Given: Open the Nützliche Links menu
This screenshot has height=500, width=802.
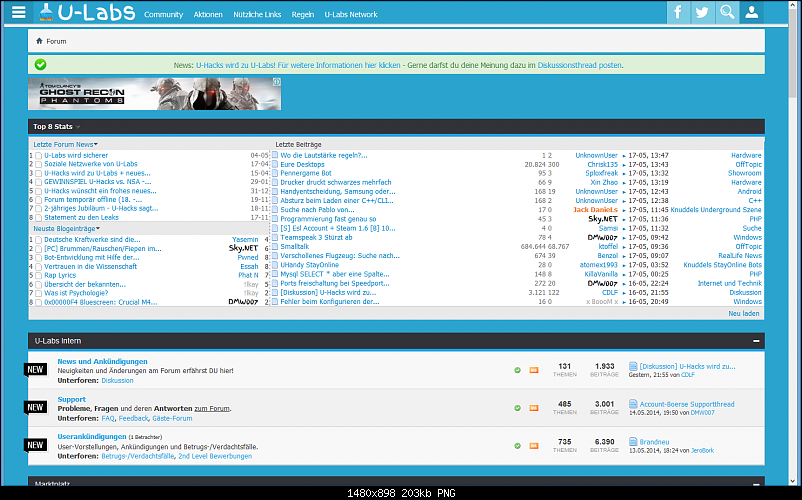Looking at the screenshot, I should pyautogui.click(x=255, y=15).
